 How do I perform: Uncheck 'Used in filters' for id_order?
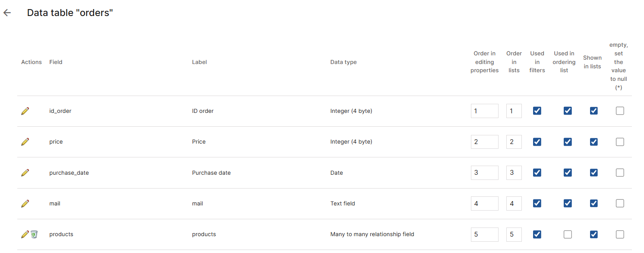point(537,111)
